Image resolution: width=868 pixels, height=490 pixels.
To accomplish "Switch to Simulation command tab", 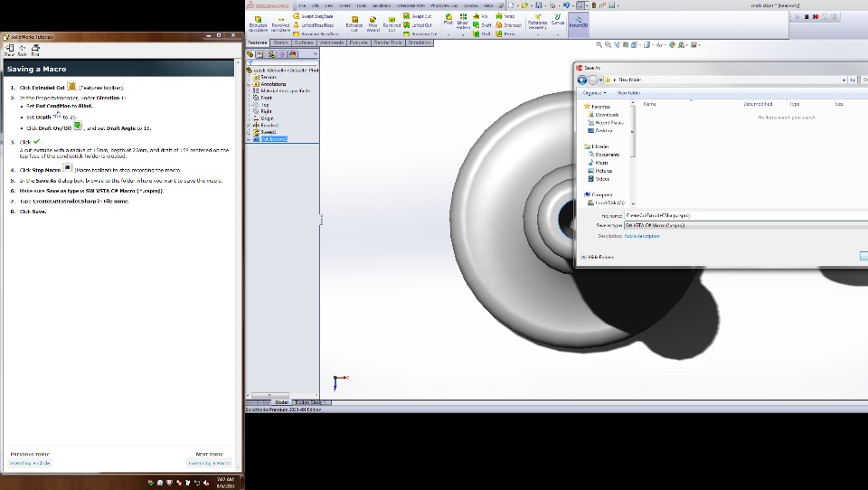I will 419,42.
